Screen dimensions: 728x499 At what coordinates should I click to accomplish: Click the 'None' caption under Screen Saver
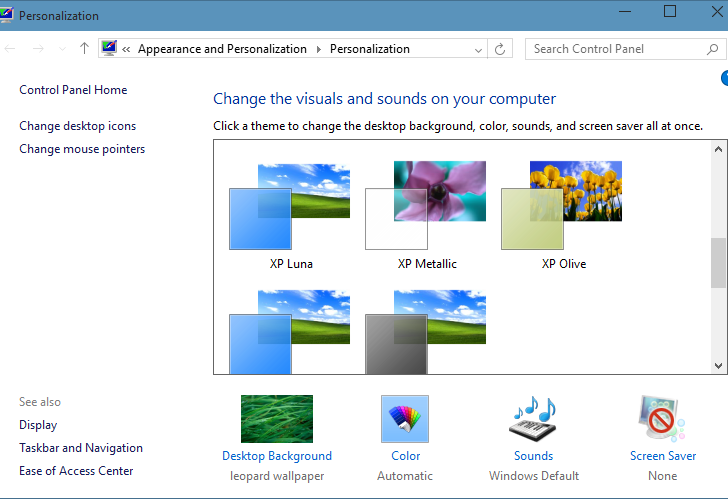point(663,476)
